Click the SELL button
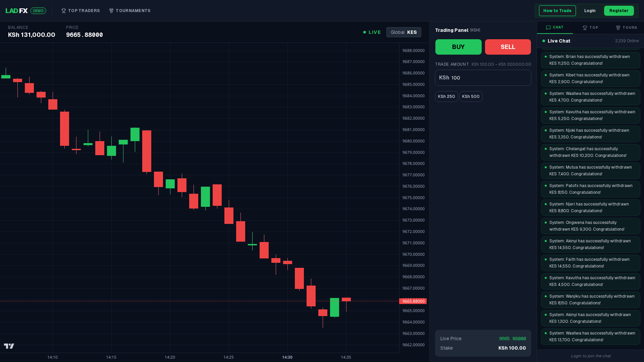This screenshot has width=644, height=362. coord(508,47)
